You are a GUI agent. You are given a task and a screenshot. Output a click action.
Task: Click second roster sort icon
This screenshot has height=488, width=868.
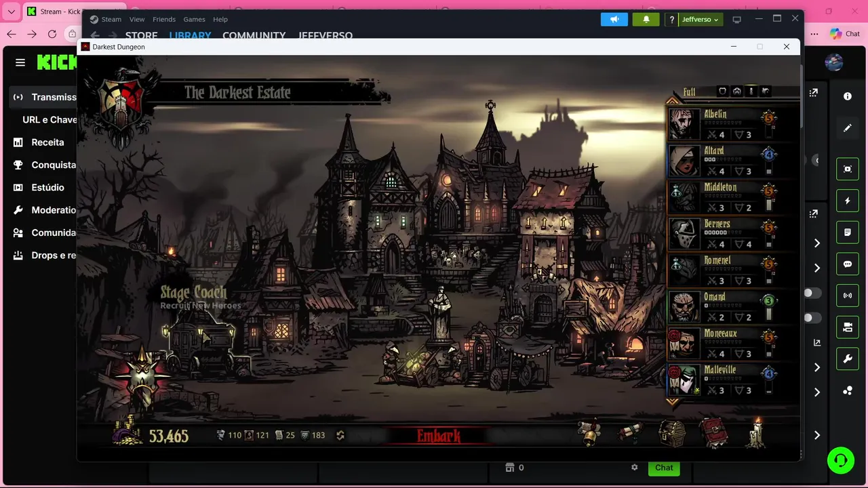(736, 91)
